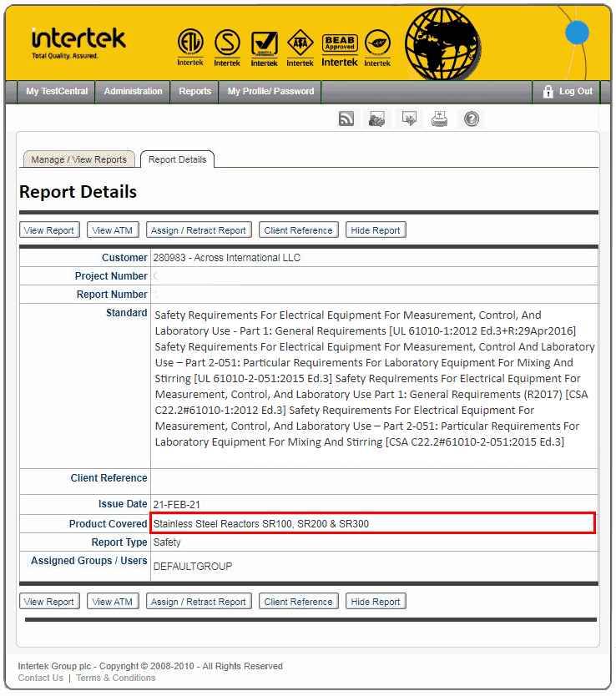Open My TestCentral menu
The height and width of the screenshot is (696, 616).
click(57, 92)
